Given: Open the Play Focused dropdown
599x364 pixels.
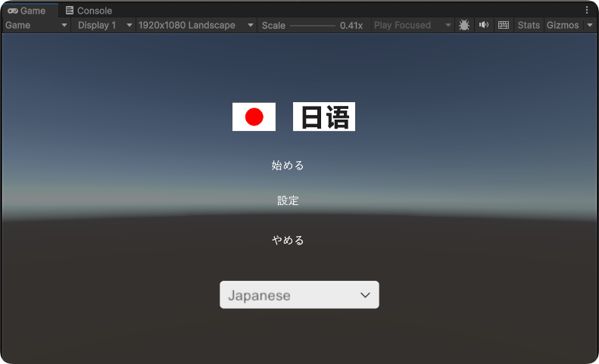Looking at the screenshot, I should (x=412, y=25).
